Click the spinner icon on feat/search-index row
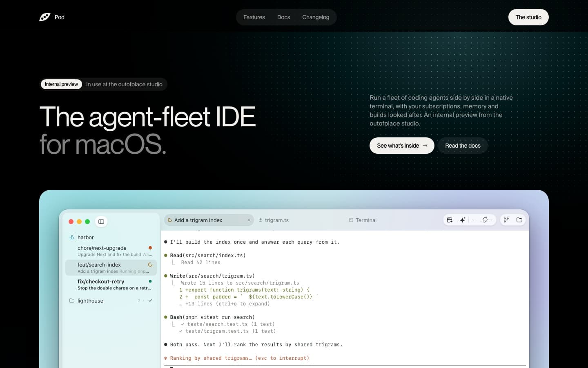 coord(150,265)
